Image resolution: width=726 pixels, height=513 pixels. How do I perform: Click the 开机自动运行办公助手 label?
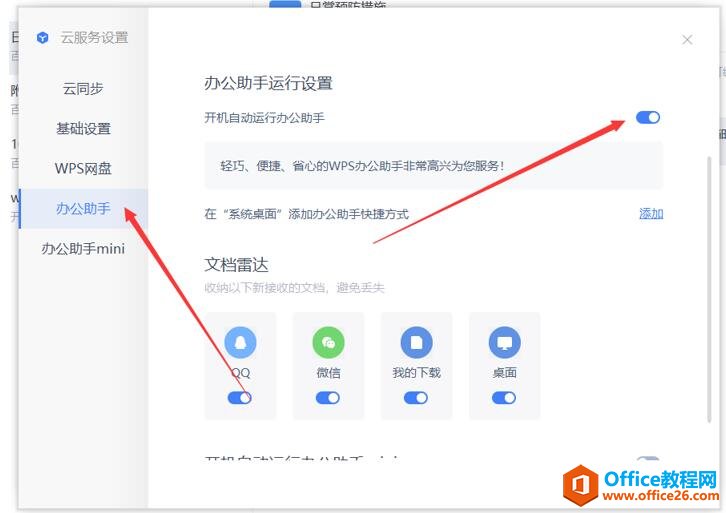coord(264,118)
